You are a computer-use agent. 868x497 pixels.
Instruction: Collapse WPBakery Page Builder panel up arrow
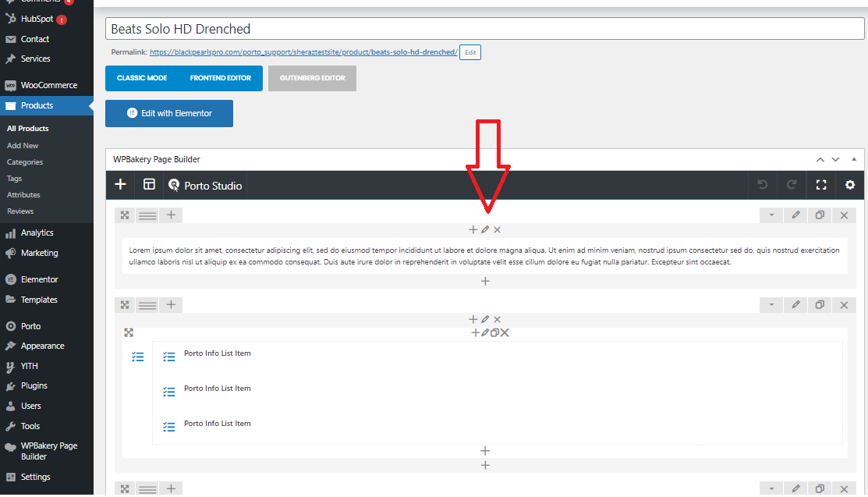point(820,159)
